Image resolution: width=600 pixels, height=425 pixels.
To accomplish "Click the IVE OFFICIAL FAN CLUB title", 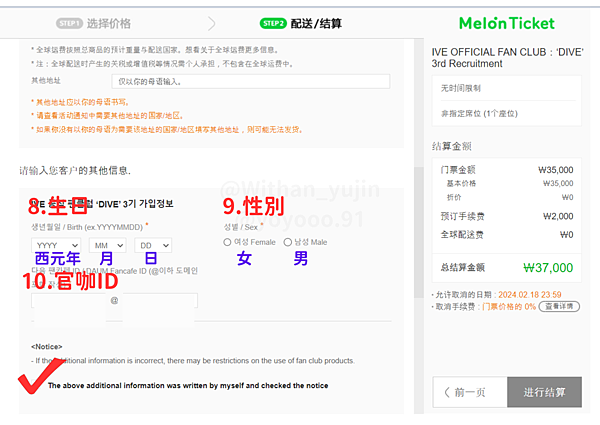I will pos(507,58).
